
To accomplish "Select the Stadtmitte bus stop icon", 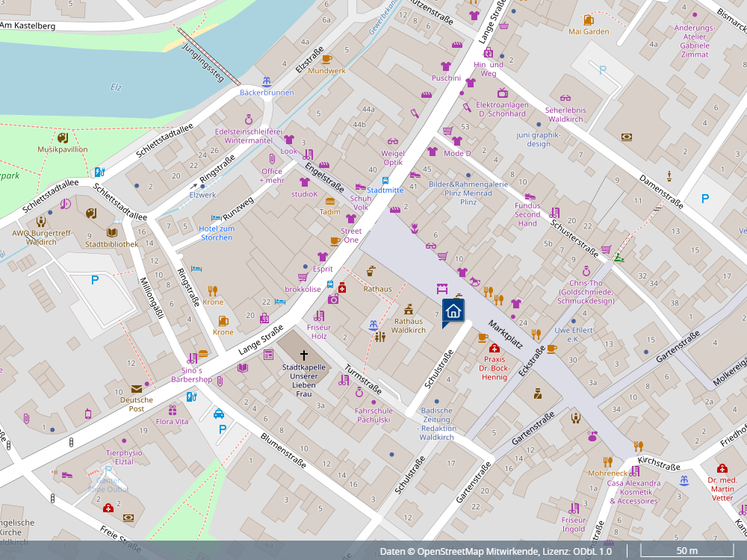I will tap(385, 180).
